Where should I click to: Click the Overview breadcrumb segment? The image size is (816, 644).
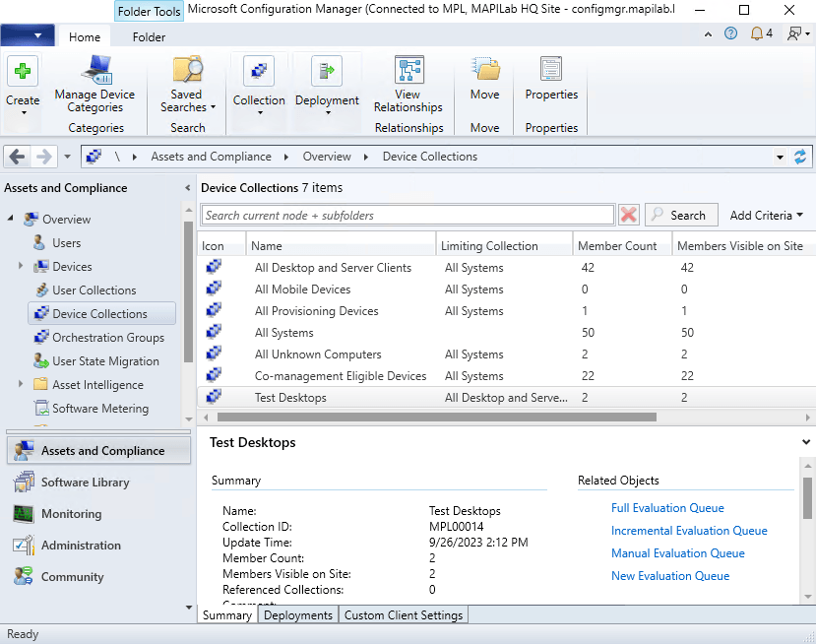pos(327,157)
